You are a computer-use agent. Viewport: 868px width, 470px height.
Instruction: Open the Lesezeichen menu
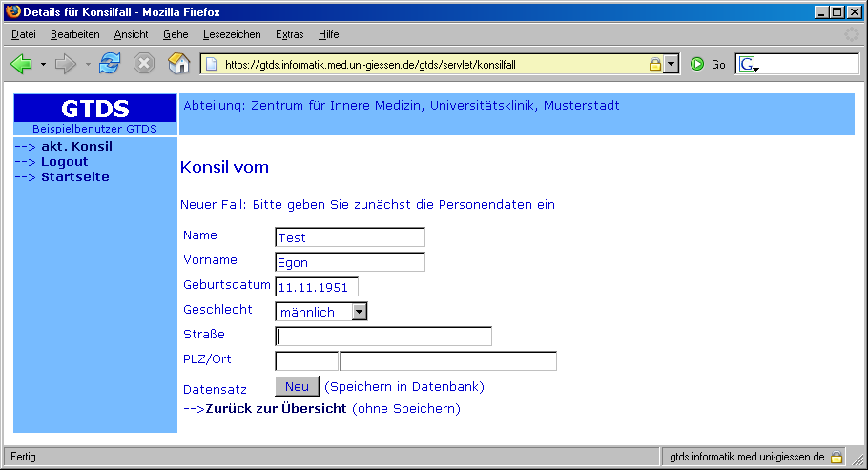232,34
